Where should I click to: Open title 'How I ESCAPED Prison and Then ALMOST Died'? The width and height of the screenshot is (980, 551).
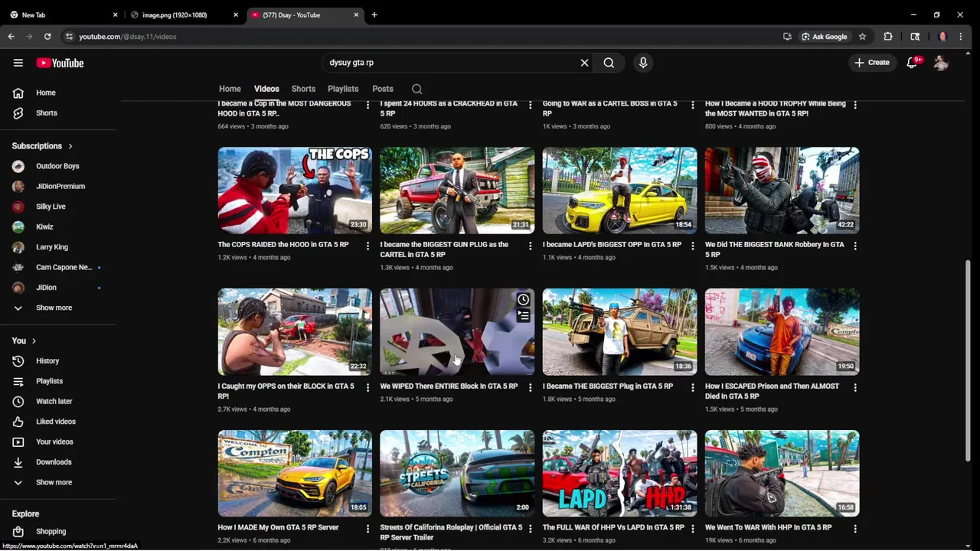click(x=772, y=391)
